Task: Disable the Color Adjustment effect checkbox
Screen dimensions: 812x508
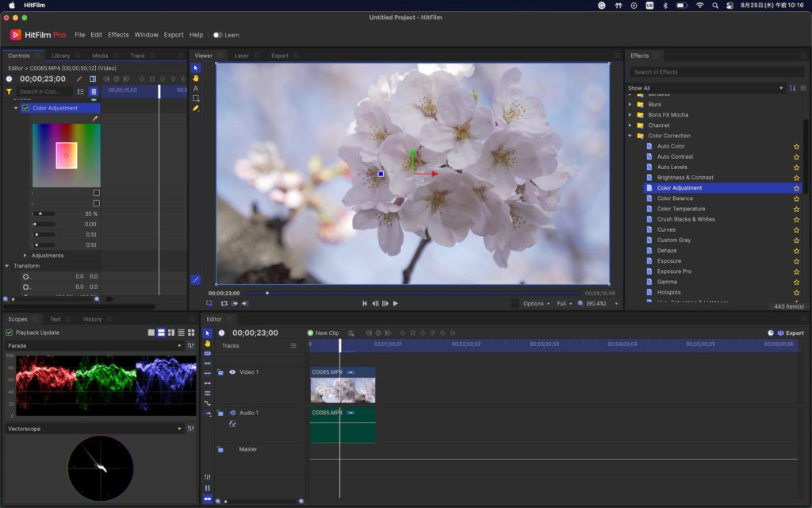Action: tap(25, 108)
